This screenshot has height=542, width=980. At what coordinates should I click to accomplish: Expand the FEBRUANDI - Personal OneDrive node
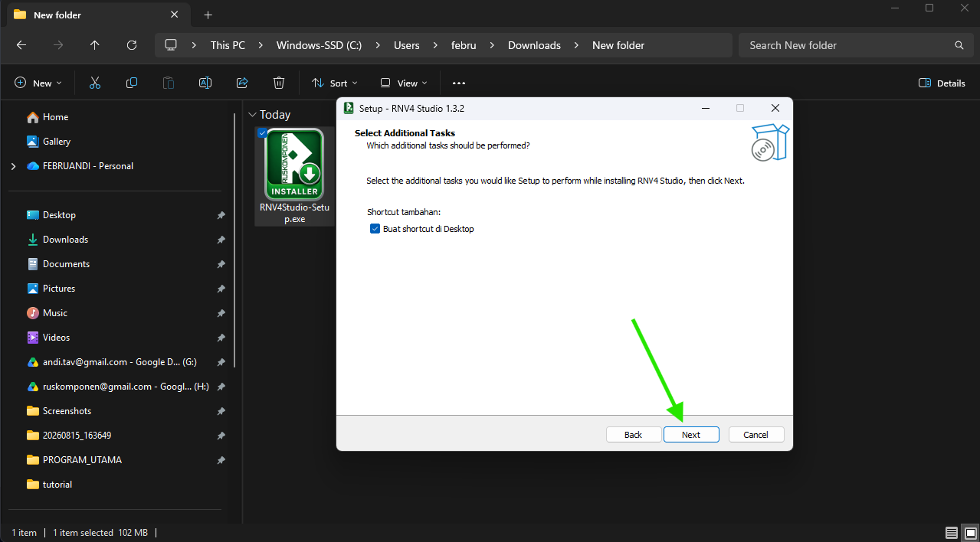click(x=13, y=166)
